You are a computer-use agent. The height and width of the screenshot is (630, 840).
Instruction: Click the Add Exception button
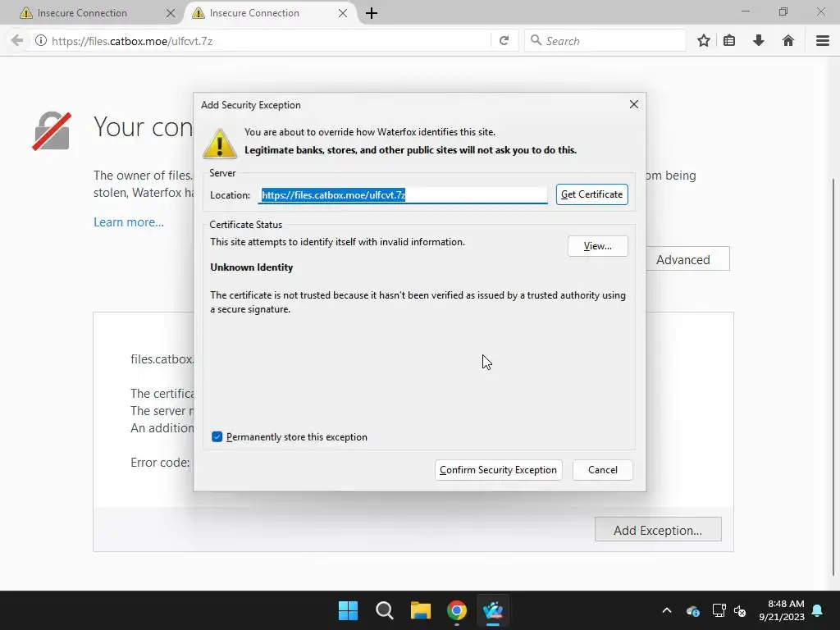(658, 531)
